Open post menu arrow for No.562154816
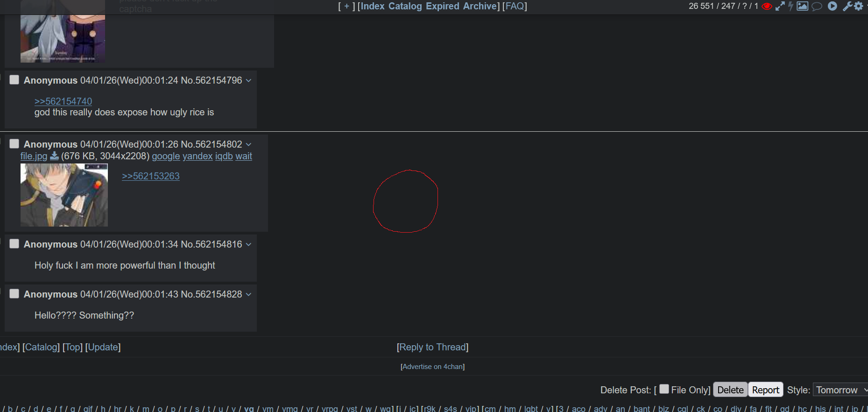Screen dimensions: 868x412 [x=248, y=245]
